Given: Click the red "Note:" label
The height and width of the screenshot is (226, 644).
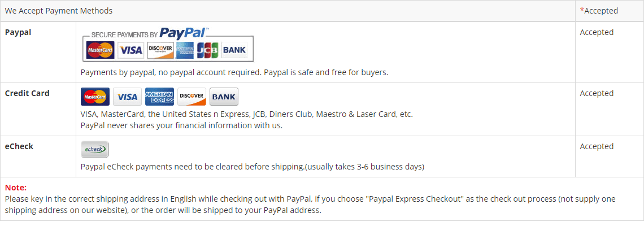Looking at the screenshot, I should (16, 188).
